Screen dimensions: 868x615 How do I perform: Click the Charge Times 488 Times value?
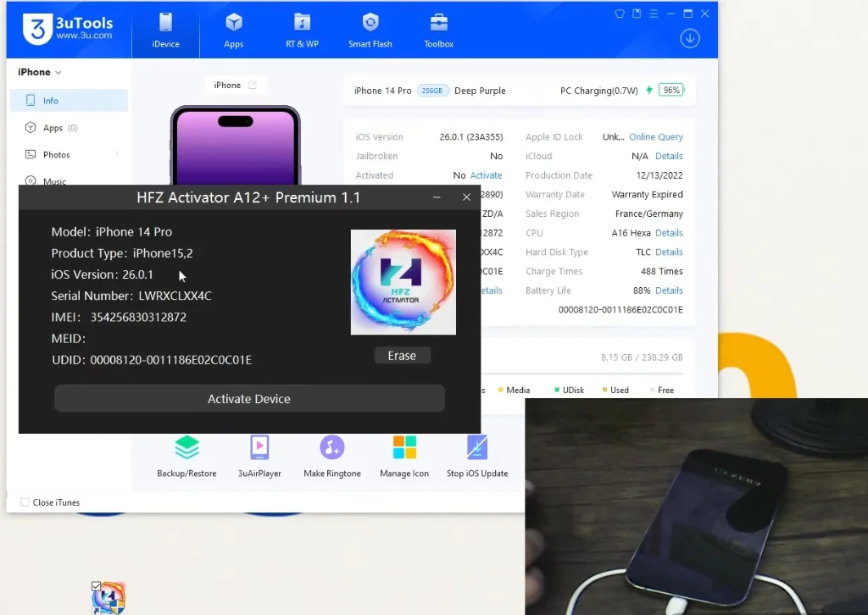tap(661, 272)
